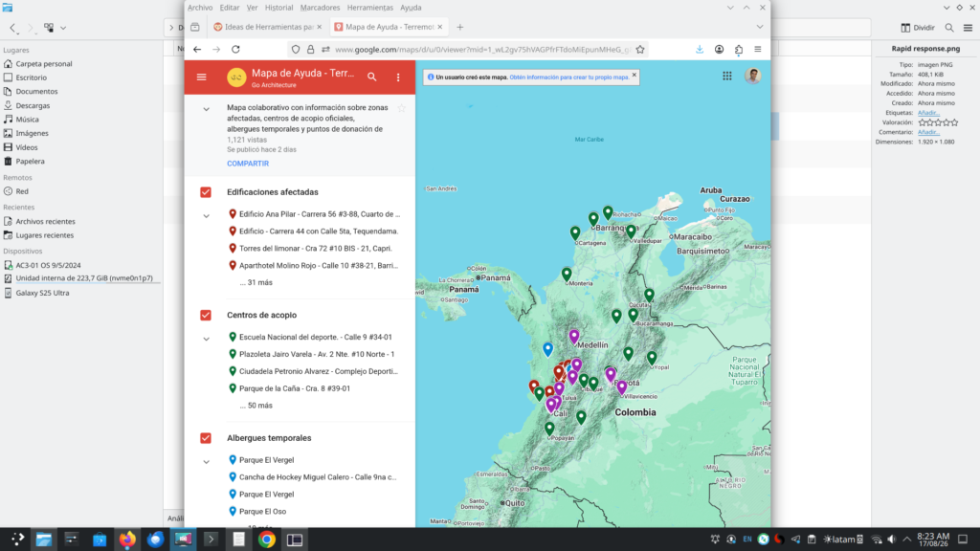This screenshot has height=551, width=980.
Task: Open the file manager hamburger menu
Action: [968, 28]
